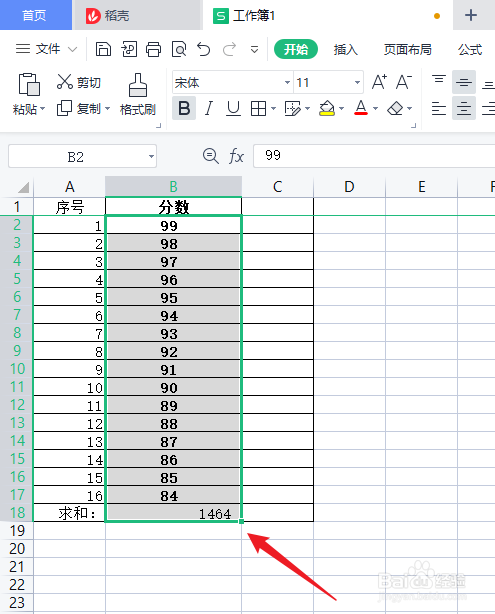Click the Undo arrow

tap(204, 50)
